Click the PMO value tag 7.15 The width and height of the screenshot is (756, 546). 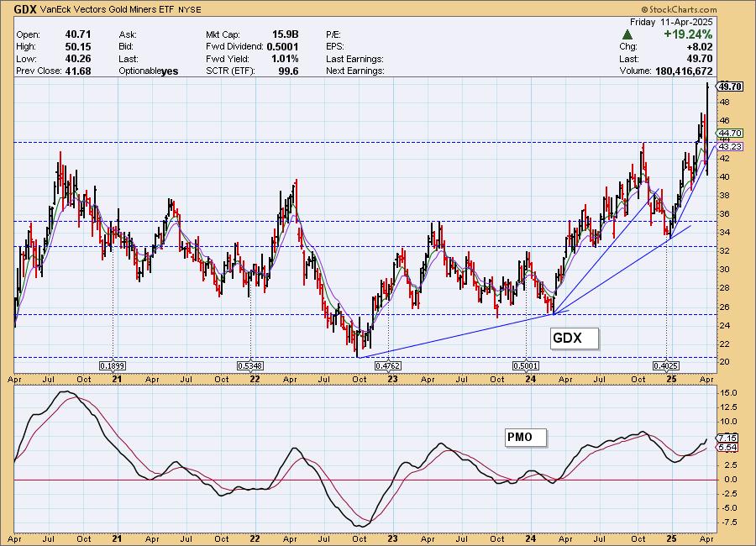coord(727,438)
